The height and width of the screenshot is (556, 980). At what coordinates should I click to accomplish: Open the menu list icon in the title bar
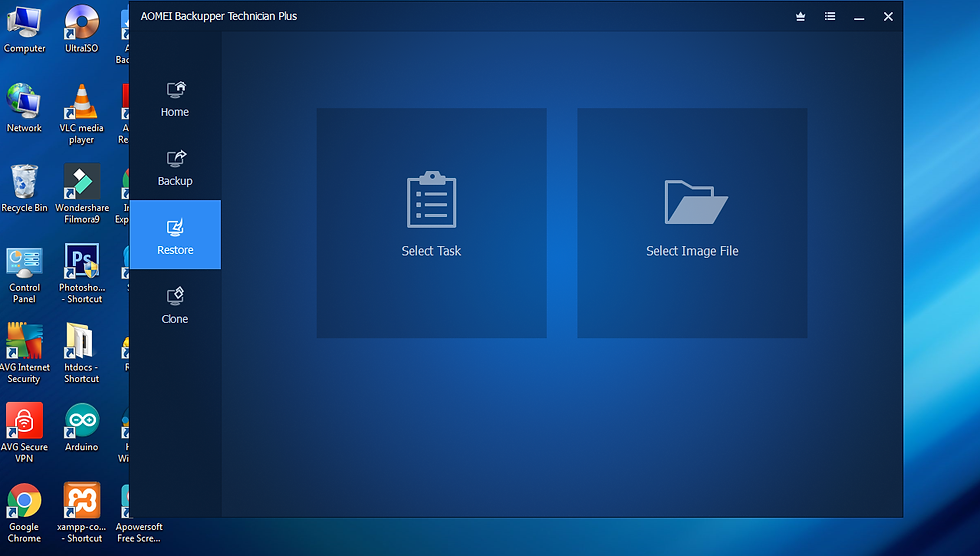pyautogui.click(x=830, y=17)
